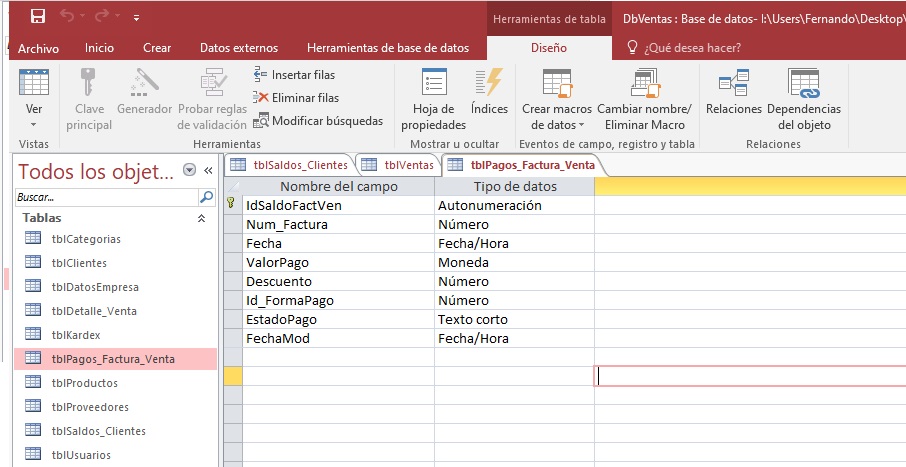Collapse the Tablas group

tap(201, 217)
